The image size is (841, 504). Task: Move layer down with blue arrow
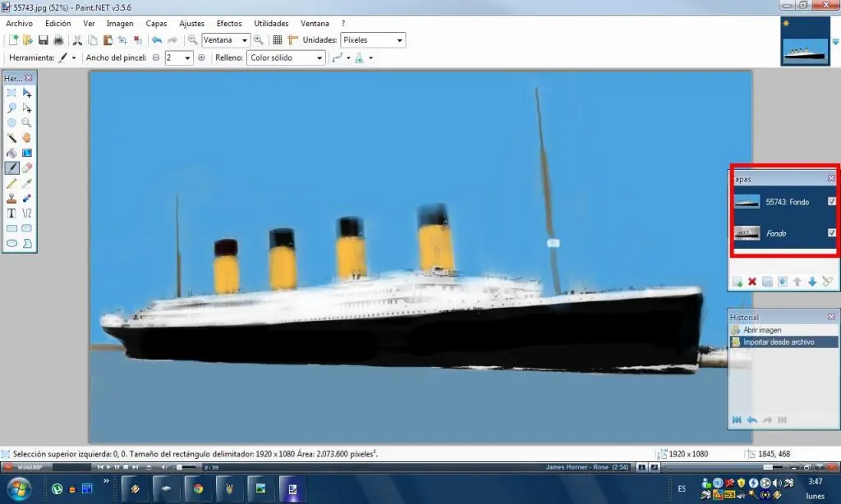coord(812,282)
